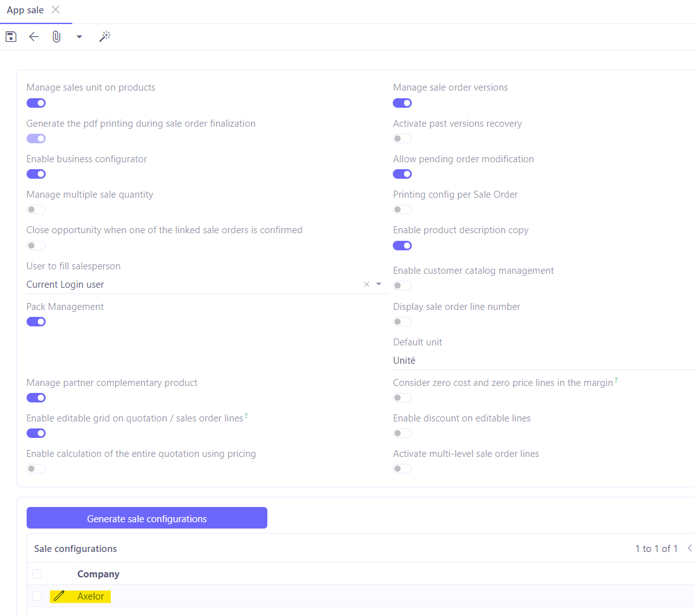695x616 pixels.
Task: Close the App sale tab
Action: pos(55,10)
